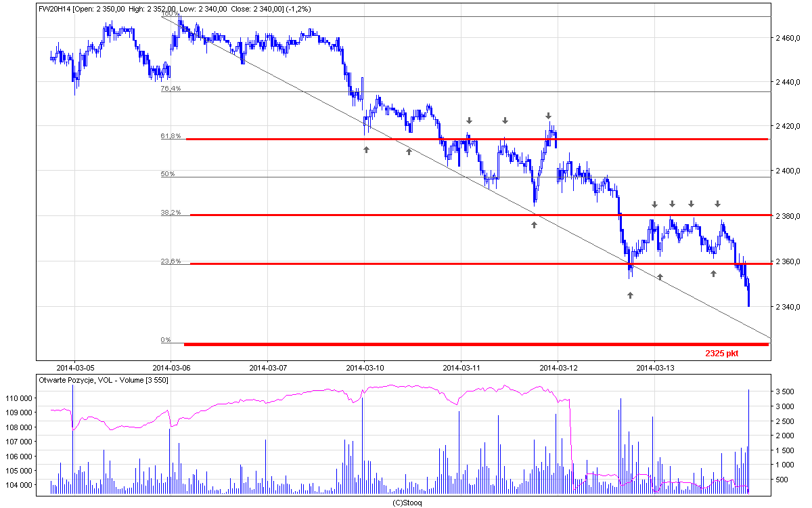Click the 2 360,0 price axis value
Image resolution: width=812 pixels, height=508 pixels.
789,261
